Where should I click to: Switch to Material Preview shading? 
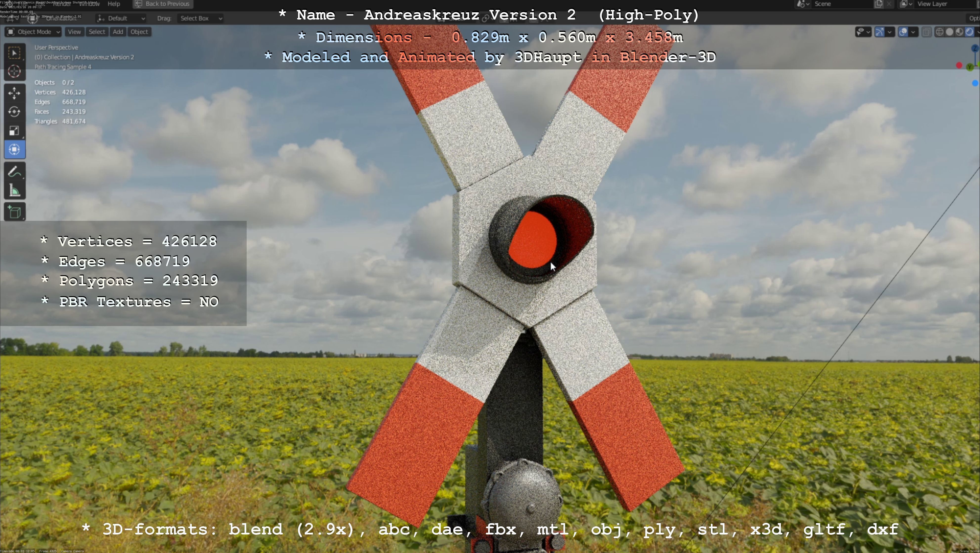(x=959, y=32)
